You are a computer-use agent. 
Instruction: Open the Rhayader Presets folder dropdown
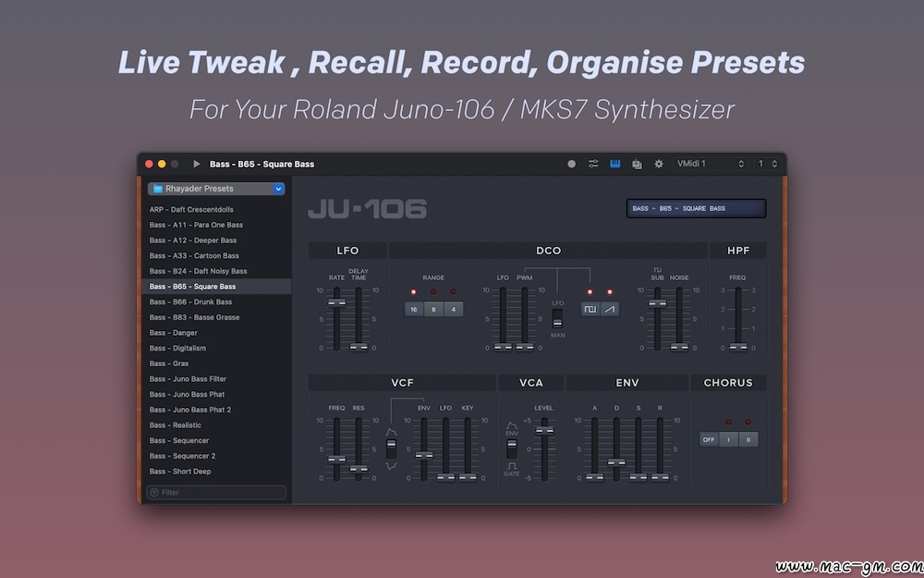click(216, 189)
